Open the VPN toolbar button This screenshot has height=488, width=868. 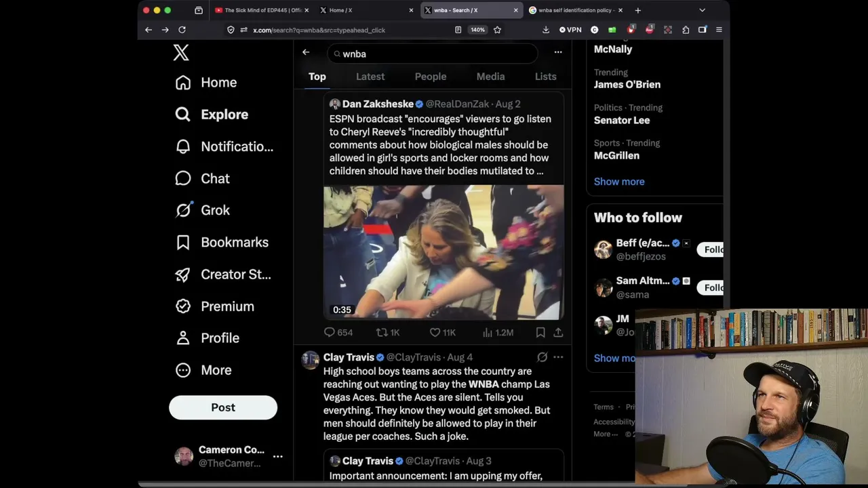click(570, 30)
